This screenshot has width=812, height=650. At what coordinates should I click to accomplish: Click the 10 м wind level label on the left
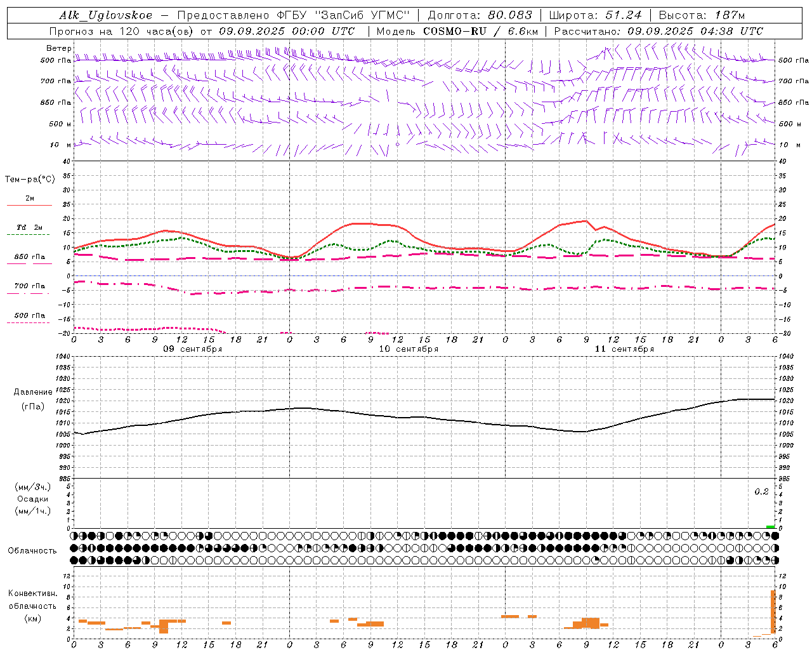click(61, 145)
